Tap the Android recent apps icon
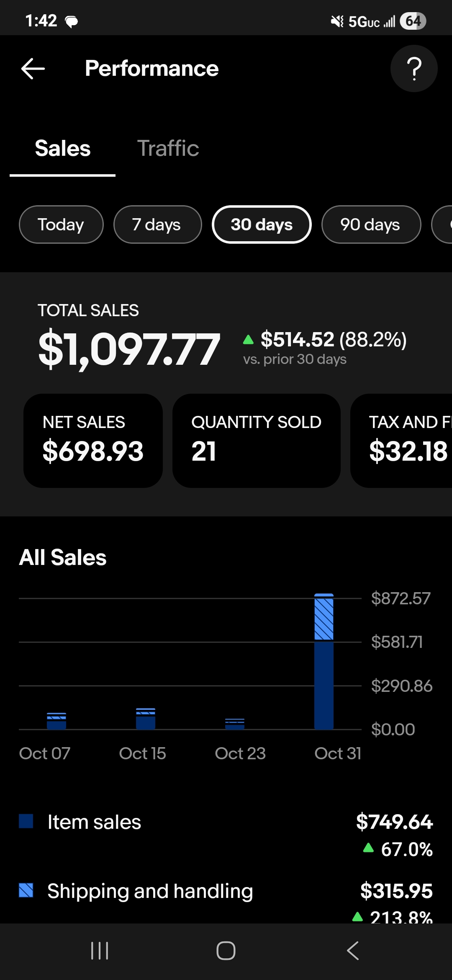The image size is (452, 980). click(x=100, y=951)
